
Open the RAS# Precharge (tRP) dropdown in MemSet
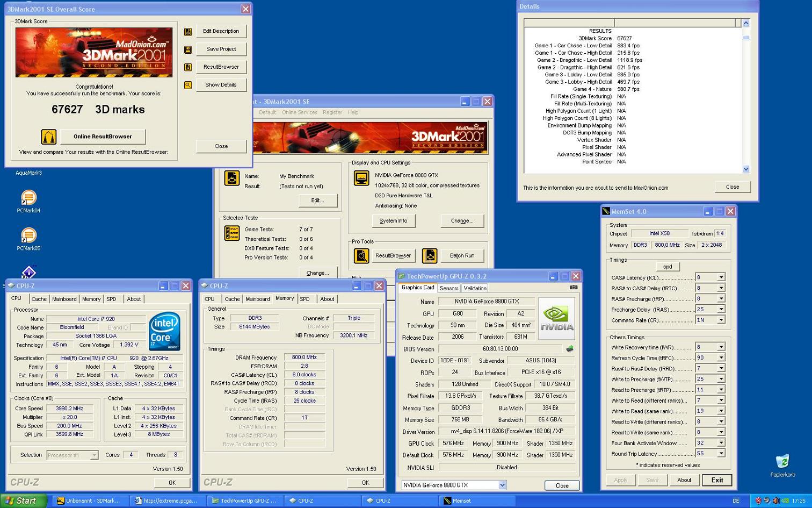coord(721,299)
